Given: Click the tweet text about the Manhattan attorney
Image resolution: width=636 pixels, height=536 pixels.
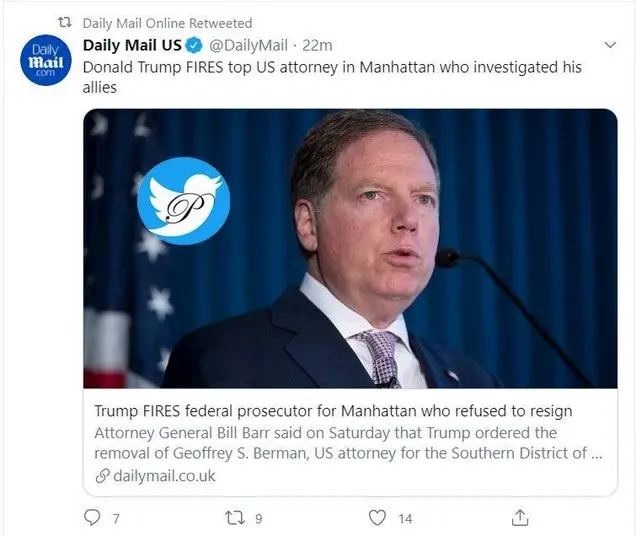Looking at the screenshot, I should (x=331, y=77).
